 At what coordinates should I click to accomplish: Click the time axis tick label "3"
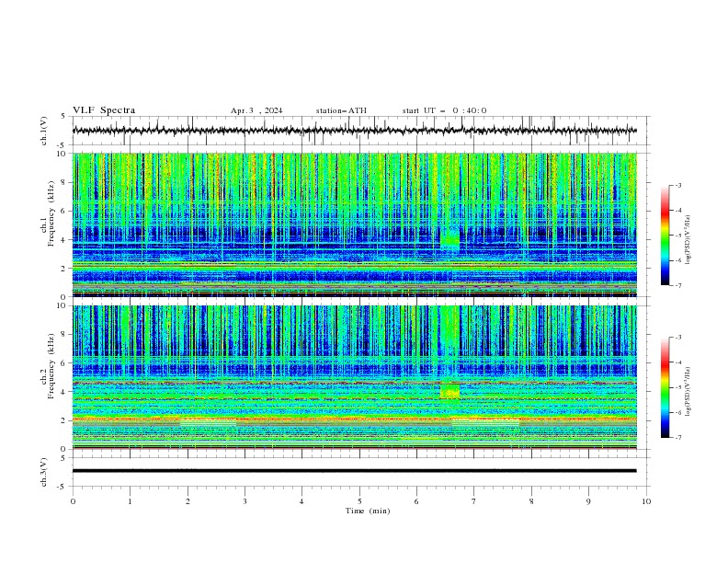245,501
